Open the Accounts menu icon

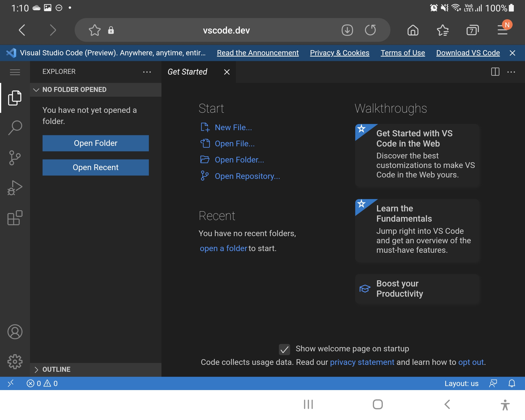15,332
